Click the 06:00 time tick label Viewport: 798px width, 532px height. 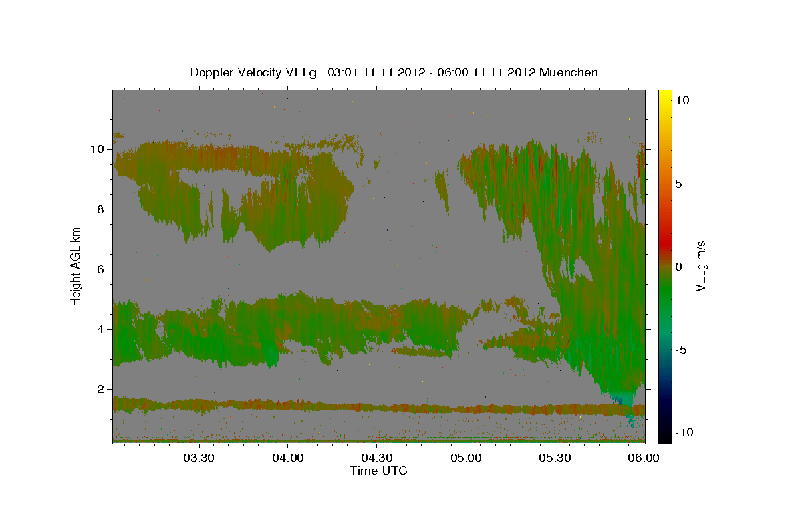pyautogui.click(x=644, y=458)
